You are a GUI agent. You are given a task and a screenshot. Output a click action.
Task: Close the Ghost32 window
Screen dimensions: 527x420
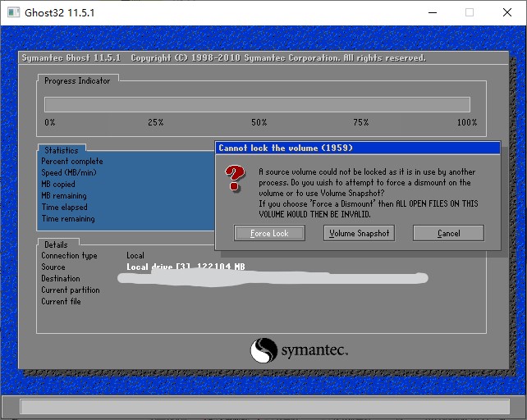point(507,13)
